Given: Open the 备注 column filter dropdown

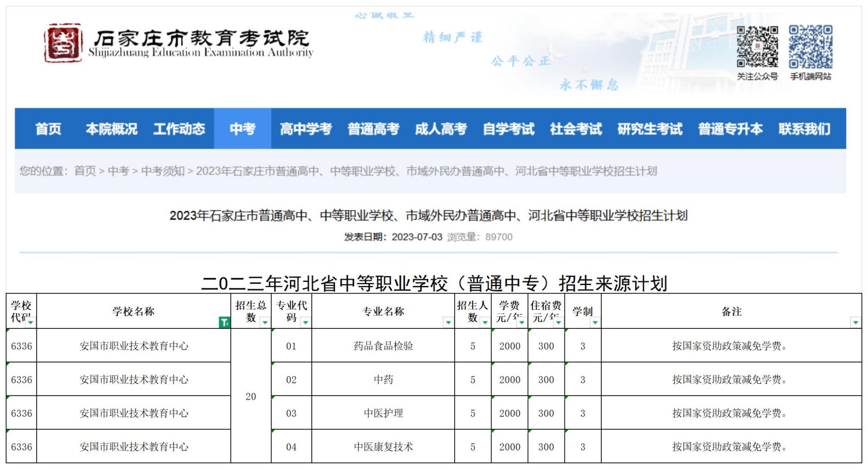Looking at the screenshot, I should 855,323.
